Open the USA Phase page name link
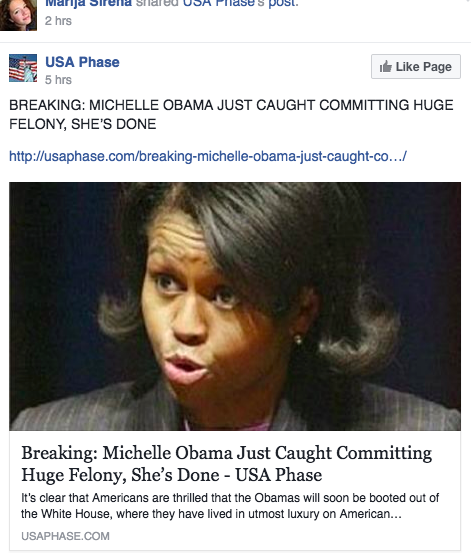The image size is (471, 555). tap(82, 62)
